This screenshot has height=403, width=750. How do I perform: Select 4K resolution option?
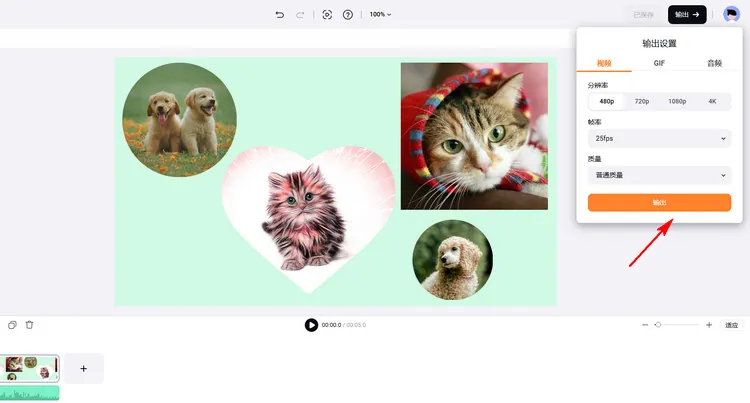click(x=713, y=102)
